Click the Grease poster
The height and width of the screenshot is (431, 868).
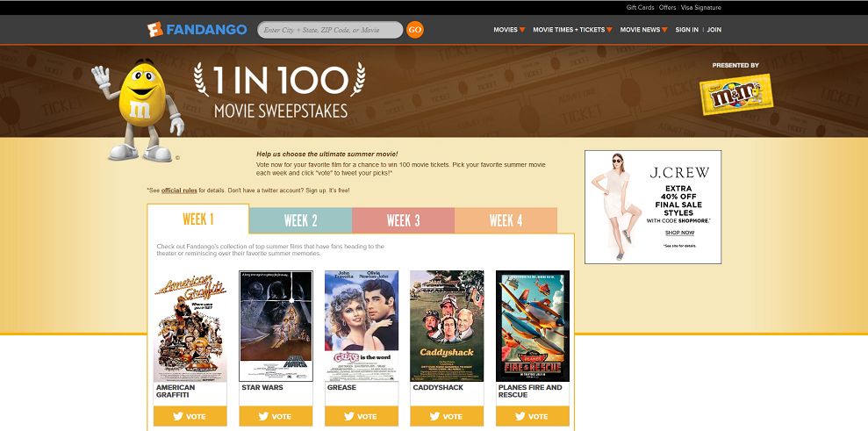[x=362, y=326]
